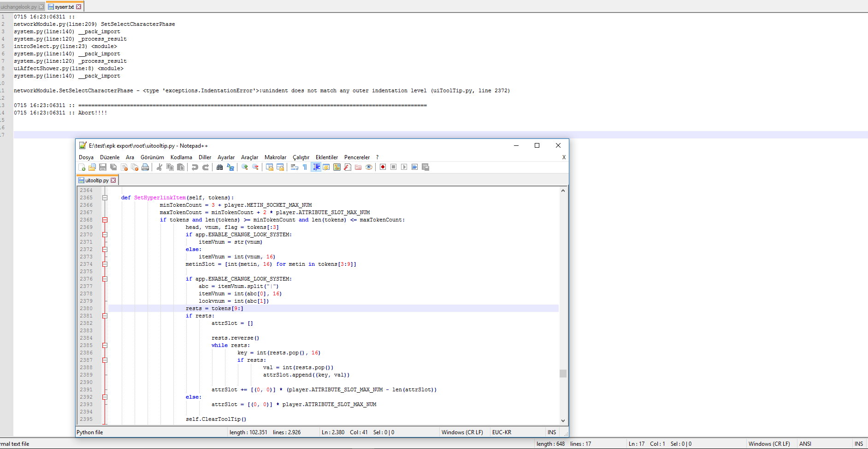Viewport: 868px width, 449px height.
Task: Toggle show all characters pilcrow icon
Action: click(x=305, y=167)
